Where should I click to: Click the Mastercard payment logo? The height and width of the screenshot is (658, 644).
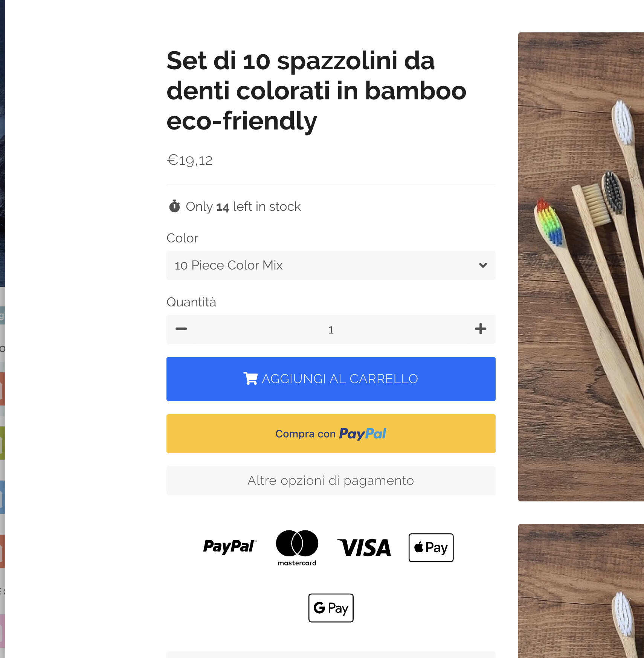click(x=297, y=548)
